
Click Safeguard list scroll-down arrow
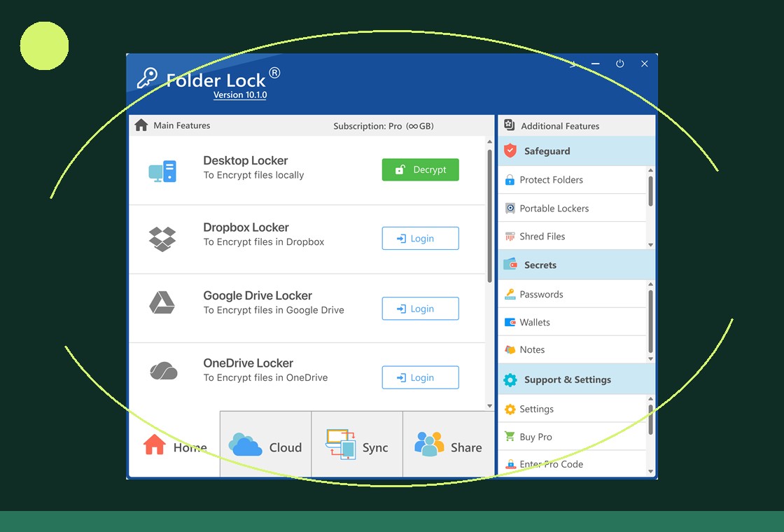coord(650,244)
